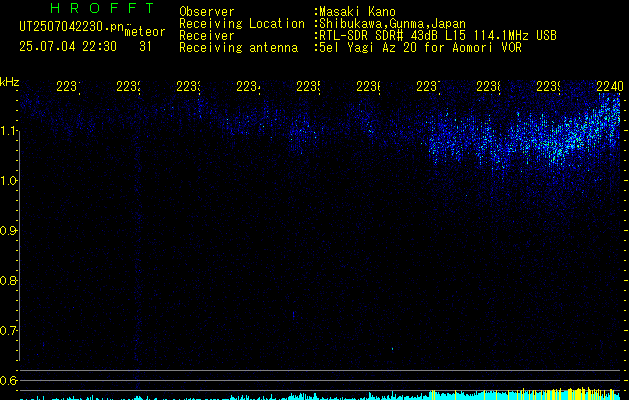
Task: Click the word meteor
Action: pyautogui.click(x=145, y=32)
